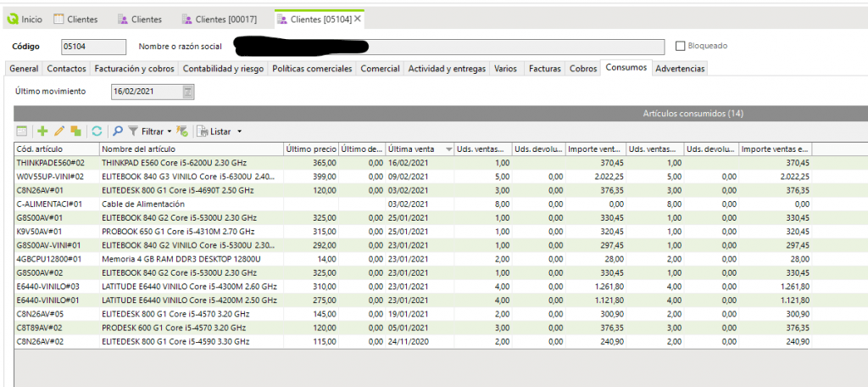Viewport: 868px width, 387px height.
Task: Close the Clientes [05104] tab
Action: coord(358,19)
